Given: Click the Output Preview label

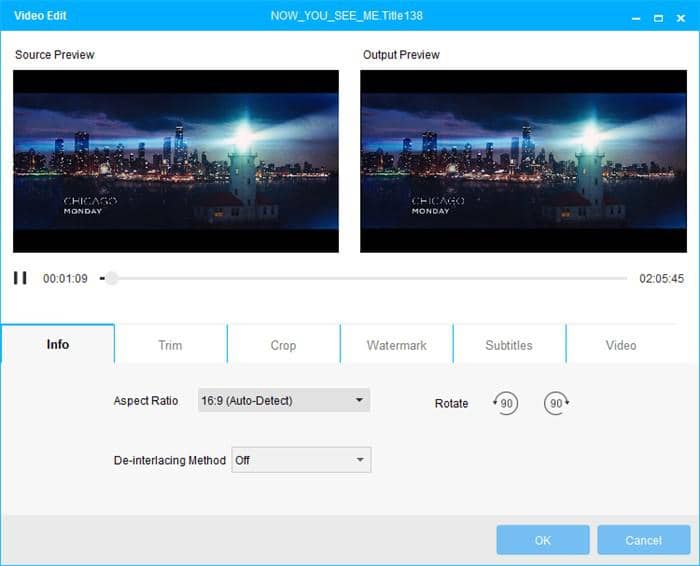Looking at the screenshot, I should pos(401,54).
